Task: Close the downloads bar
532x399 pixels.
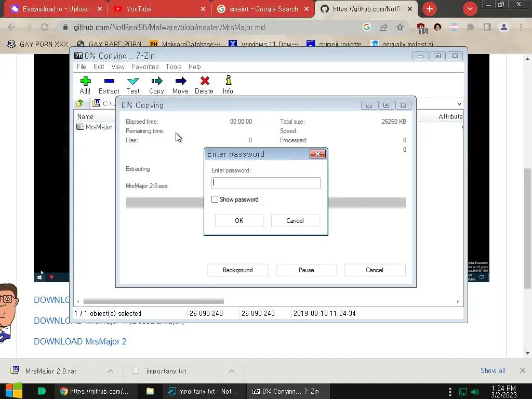Action: [x=523, y=370]
